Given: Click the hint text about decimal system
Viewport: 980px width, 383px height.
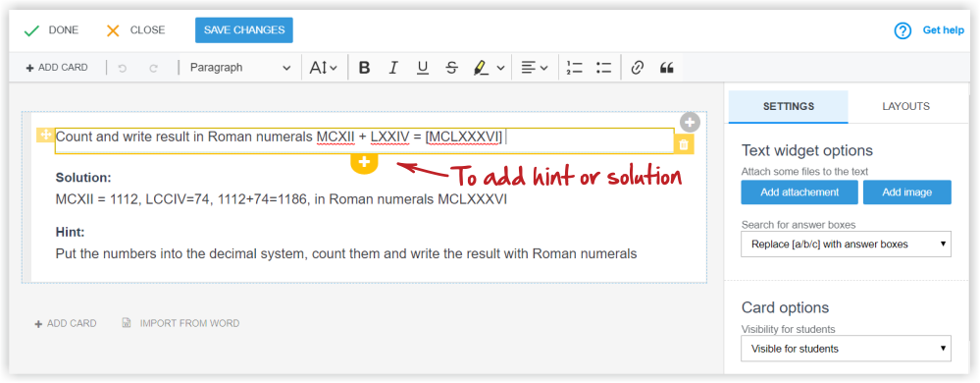Looking at the screenshot, I should pos(346,254).
